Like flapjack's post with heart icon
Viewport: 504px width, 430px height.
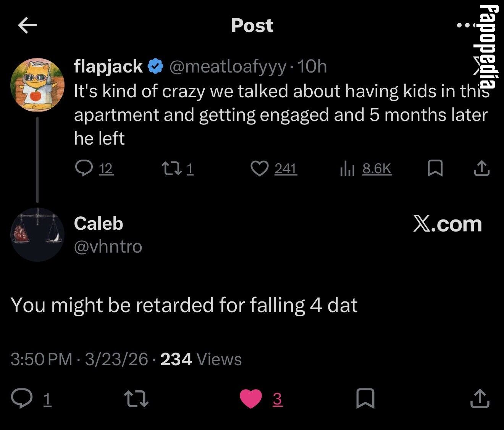(x=260, y=168)
